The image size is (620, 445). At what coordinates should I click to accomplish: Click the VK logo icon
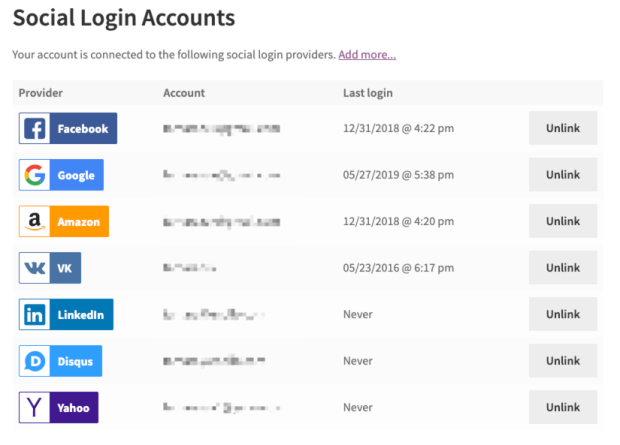coord(35,268)
